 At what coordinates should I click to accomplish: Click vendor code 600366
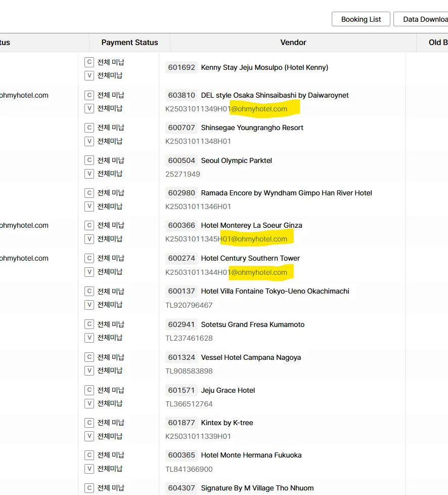pyautogui.click(x=182, y=225)
